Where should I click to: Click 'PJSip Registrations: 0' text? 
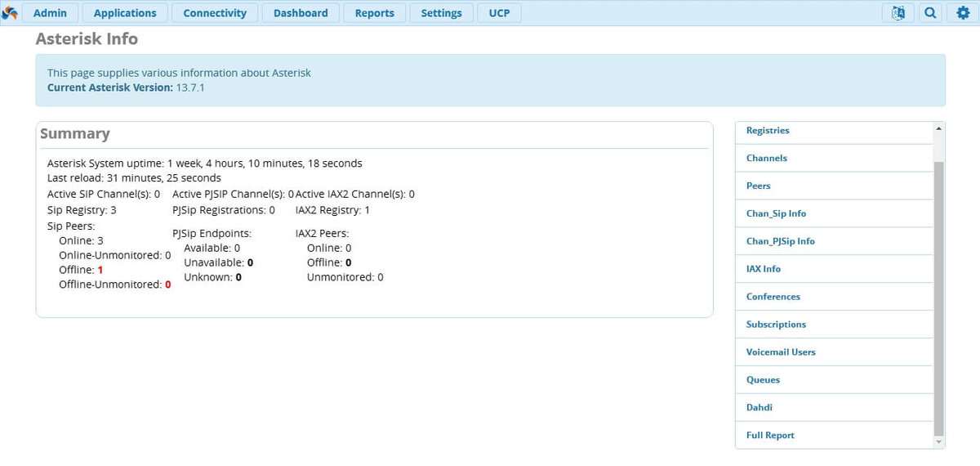tap(224, 210)
